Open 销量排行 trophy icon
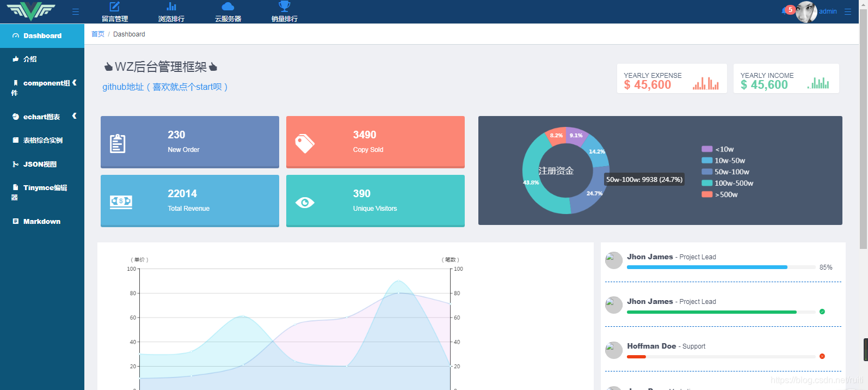 (285, 7)
